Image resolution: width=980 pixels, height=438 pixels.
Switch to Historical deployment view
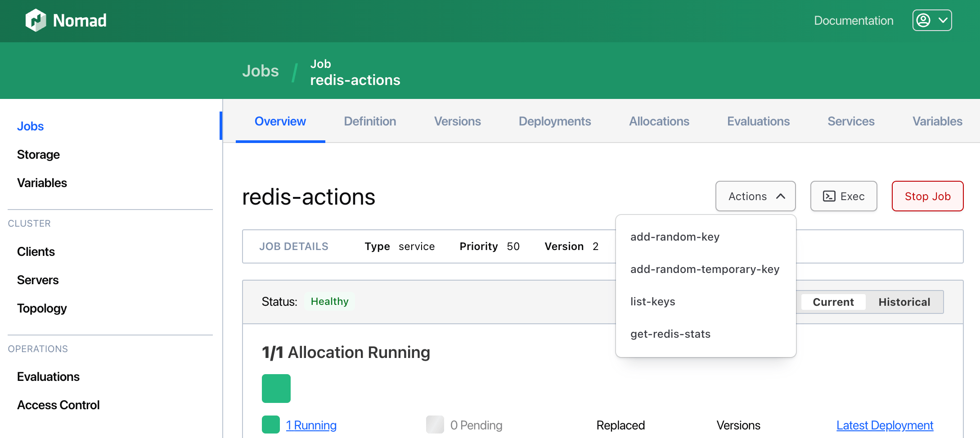pos(904,302)
